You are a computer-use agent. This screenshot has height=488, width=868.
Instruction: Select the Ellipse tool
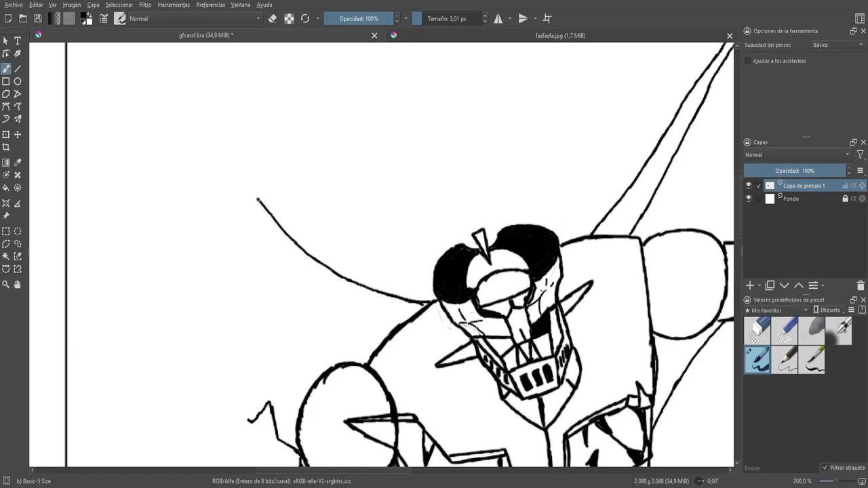click(18, 81)
